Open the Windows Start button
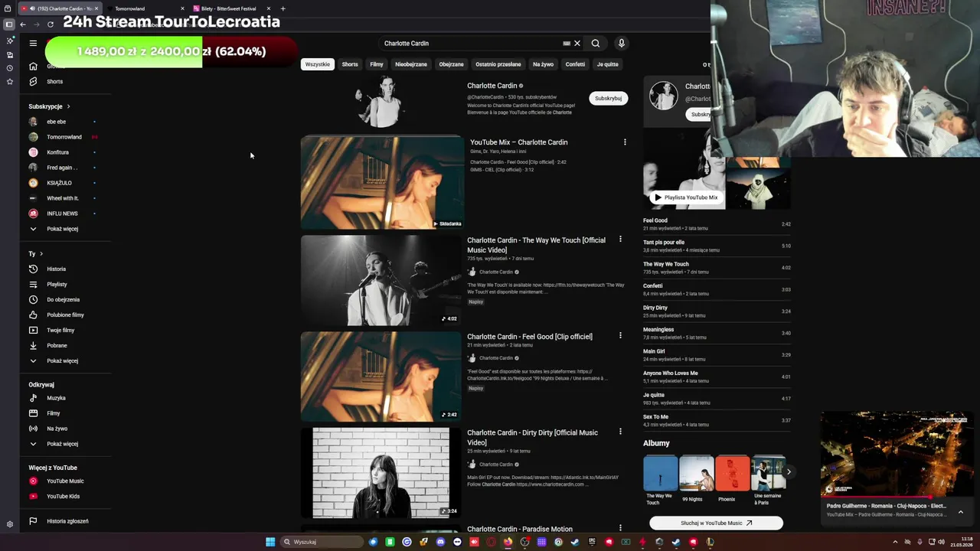Viewport: 980px width, 551px height. tap(270, 542)
